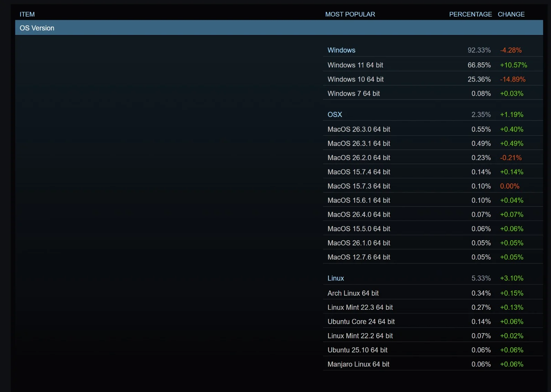Click Ubuntu Core 24 64 bit entry
Screen dimensions: 551x392
coord(361,321)
